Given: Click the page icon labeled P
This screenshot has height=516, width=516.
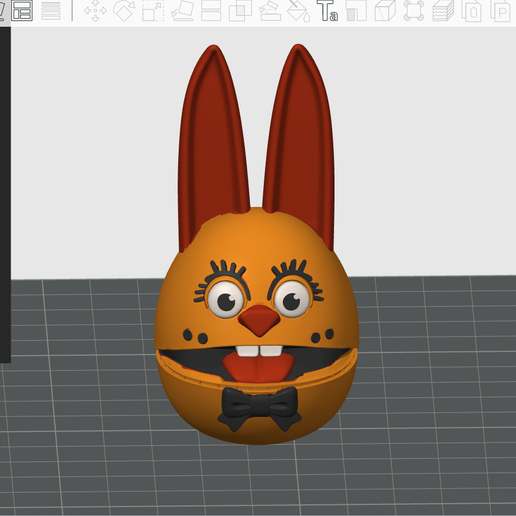Looking at the screenshot, I should (501, 11).
